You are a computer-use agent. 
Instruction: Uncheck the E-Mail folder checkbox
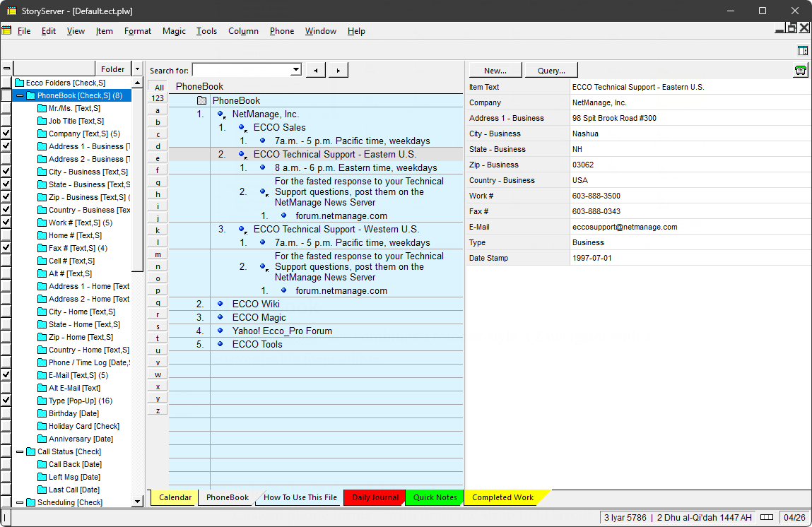(6, 375)
